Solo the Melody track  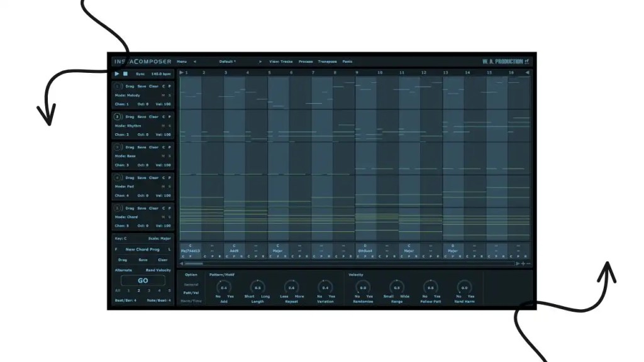pos(169,96)
